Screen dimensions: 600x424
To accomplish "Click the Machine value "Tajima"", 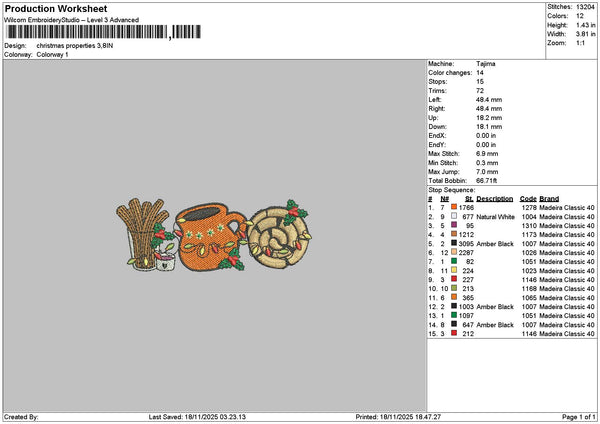I will [x=486, y=64].
